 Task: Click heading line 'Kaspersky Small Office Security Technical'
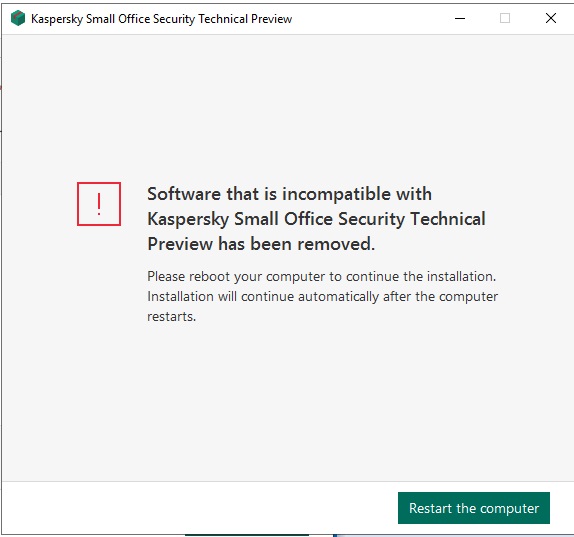(x=316, y=219)
